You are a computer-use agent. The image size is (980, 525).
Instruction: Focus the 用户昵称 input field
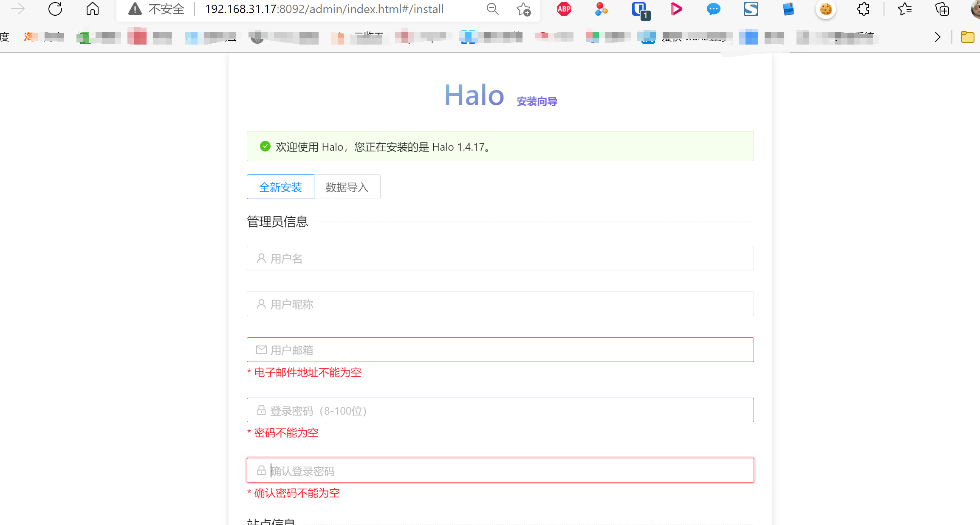[500, 304]
